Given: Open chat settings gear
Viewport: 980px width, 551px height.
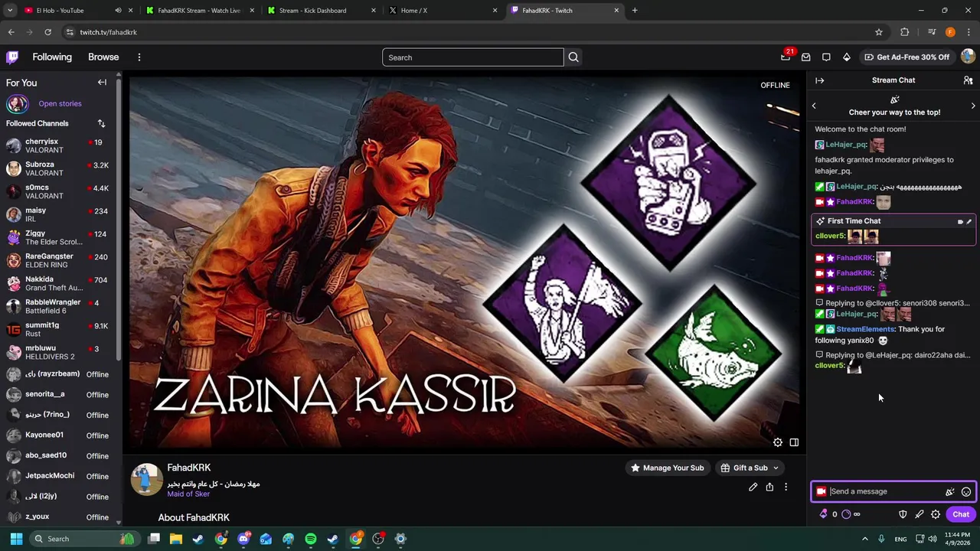Looking at the screenshot, I should (x=936, y=514).
